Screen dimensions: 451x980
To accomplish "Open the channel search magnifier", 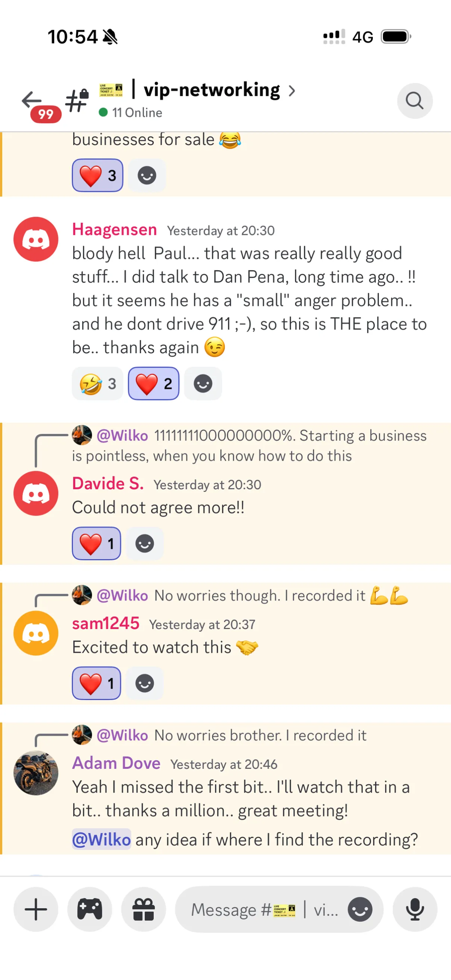I will point(415,101).
